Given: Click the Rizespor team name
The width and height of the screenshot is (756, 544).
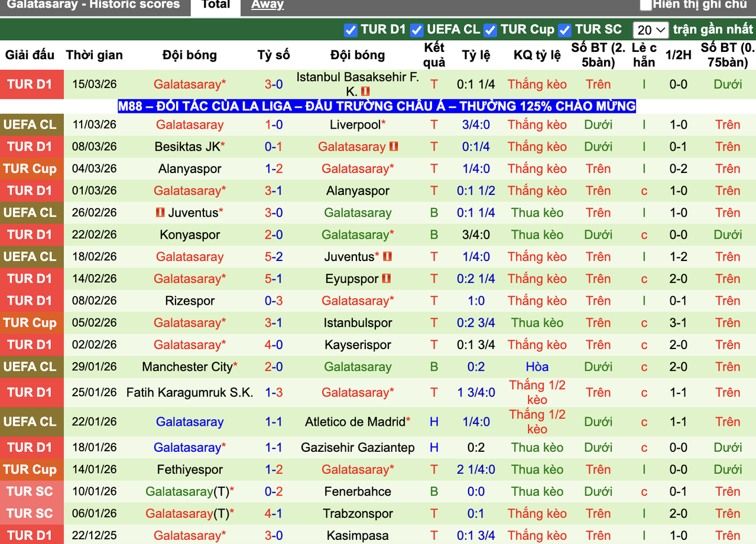Looking at the screenshot, I should pos(190,301).
